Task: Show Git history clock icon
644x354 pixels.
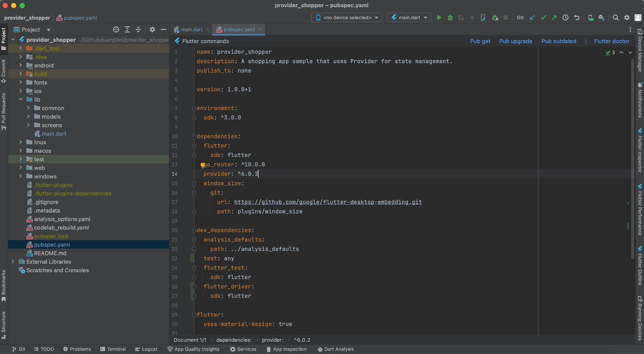Action: pos(566,18)
